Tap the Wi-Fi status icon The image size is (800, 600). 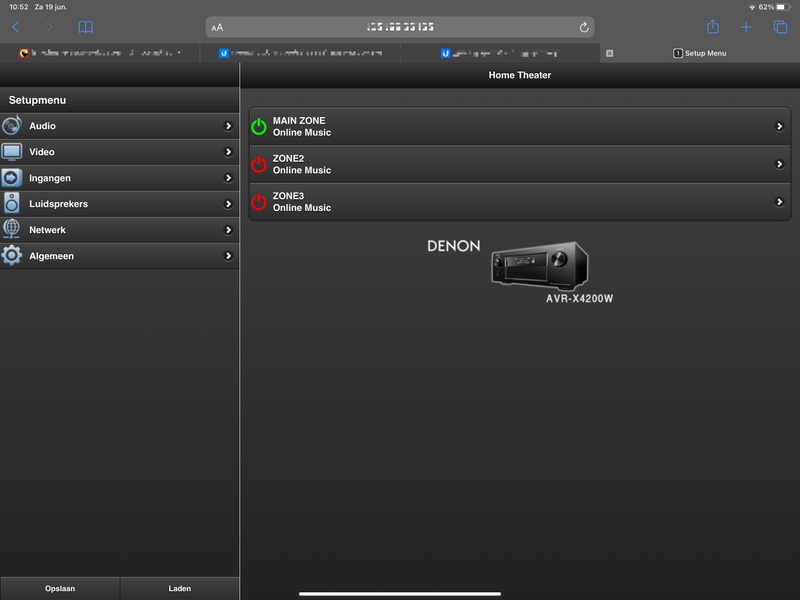(752, 7)
